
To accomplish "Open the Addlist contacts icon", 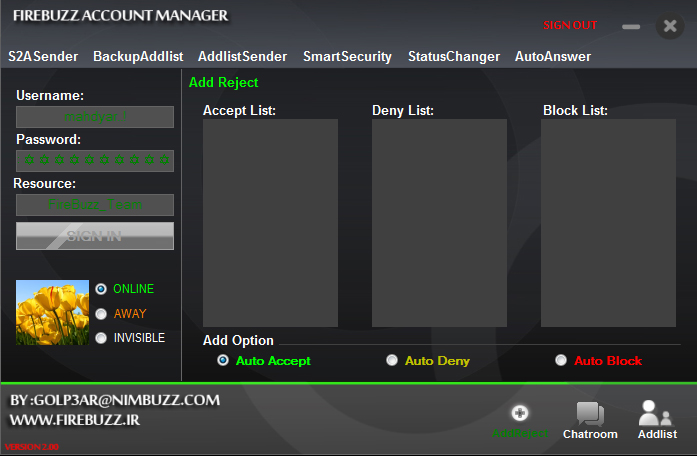I will coord(656,413).
